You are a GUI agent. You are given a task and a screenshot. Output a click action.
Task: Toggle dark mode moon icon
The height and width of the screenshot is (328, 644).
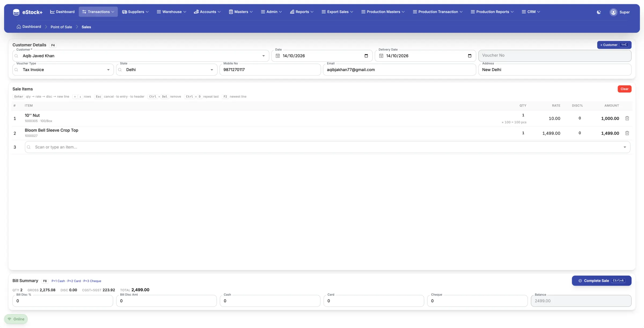pyautogui.click(x=599, y=12)
